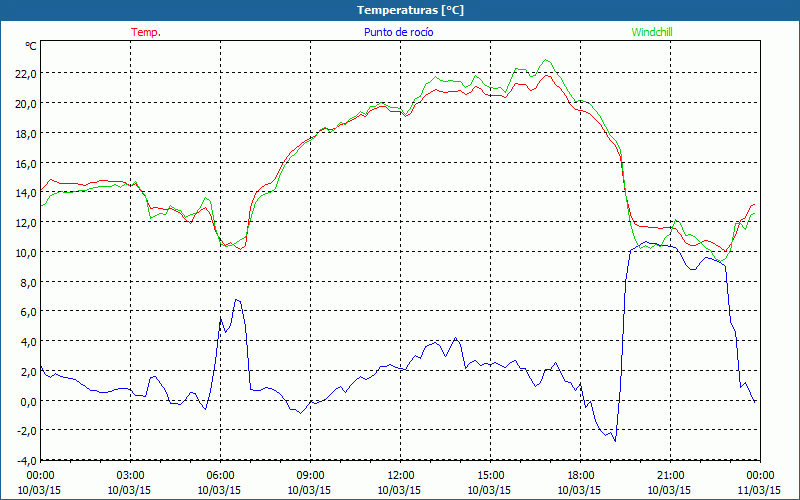This screenshot has width=800, height=500.
Task: Click the '03:00' time axis label
Action: click(130, 476)
